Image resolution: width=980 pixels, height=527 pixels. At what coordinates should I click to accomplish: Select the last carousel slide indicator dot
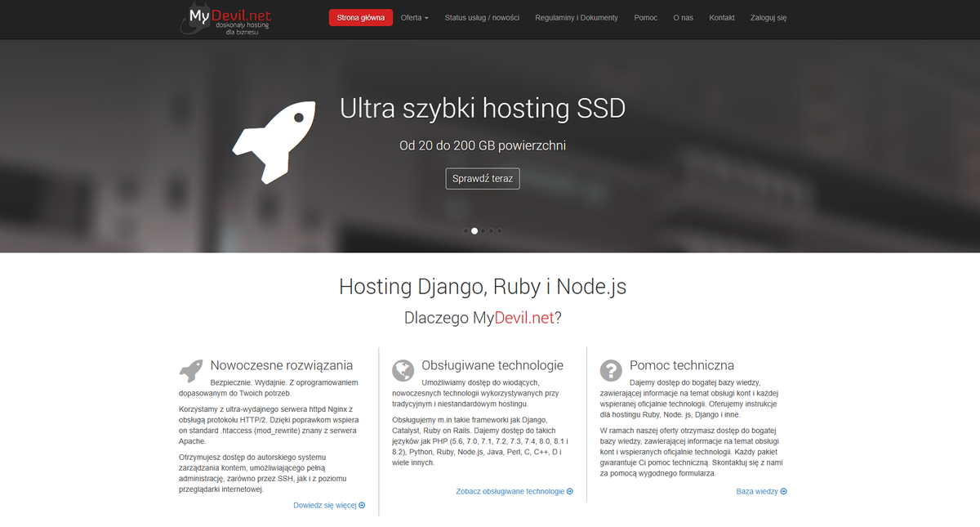coord(499,230)
